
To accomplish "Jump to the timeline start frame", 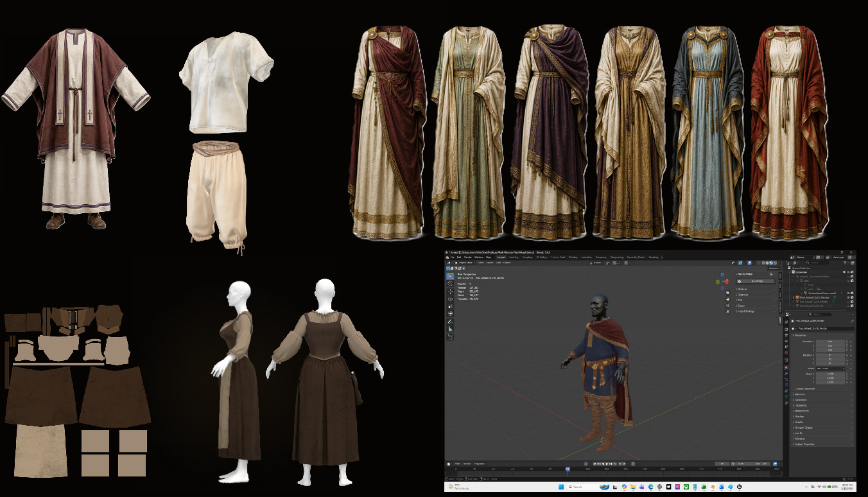I will coord(595,464).
